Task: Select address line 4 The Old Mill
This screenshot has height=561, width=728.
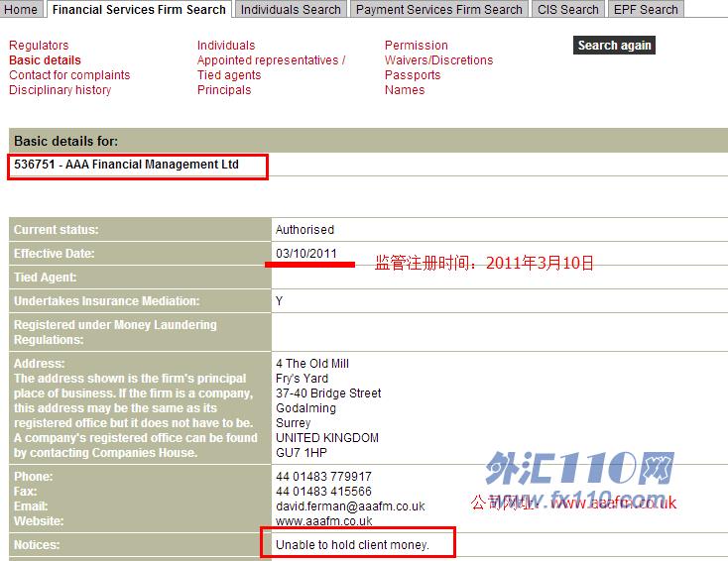Action: pos(312,364)
